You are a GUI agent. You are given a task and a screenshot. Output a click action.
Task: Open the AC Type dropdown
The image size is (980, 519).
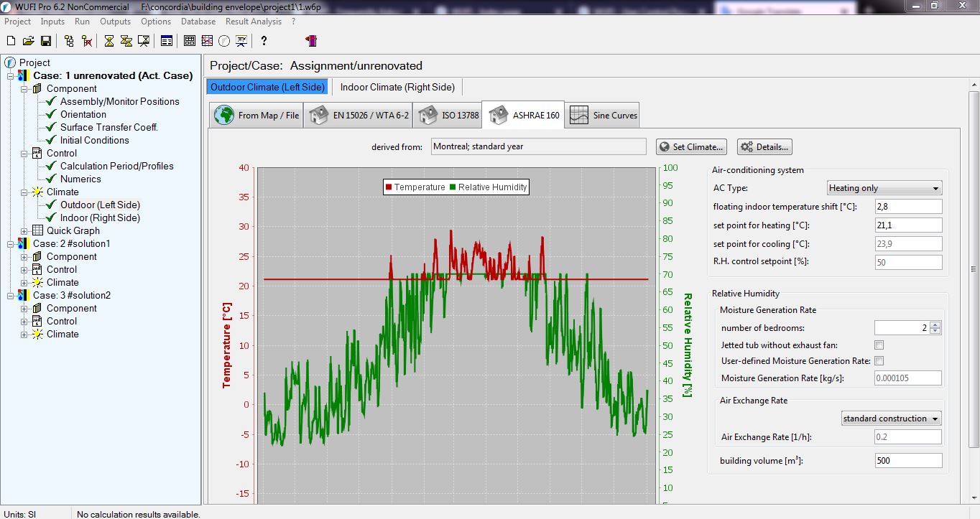coord(884,188)
